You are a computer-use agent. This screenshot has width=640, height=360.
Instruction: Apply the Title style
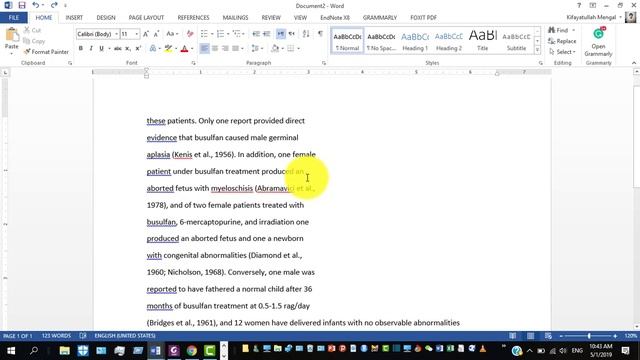pyautogui.click(x=482, y=41)
